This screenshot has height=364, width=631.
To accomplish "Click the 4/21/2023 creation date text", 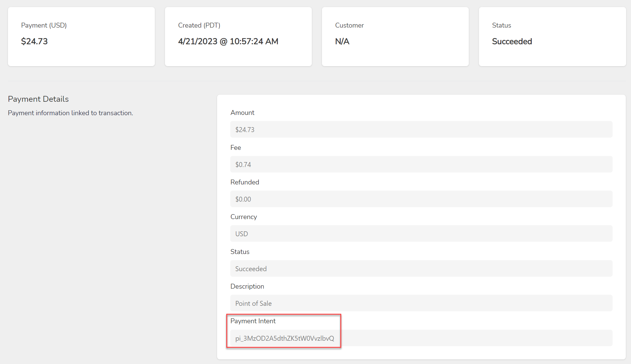I will coord(228,41).
